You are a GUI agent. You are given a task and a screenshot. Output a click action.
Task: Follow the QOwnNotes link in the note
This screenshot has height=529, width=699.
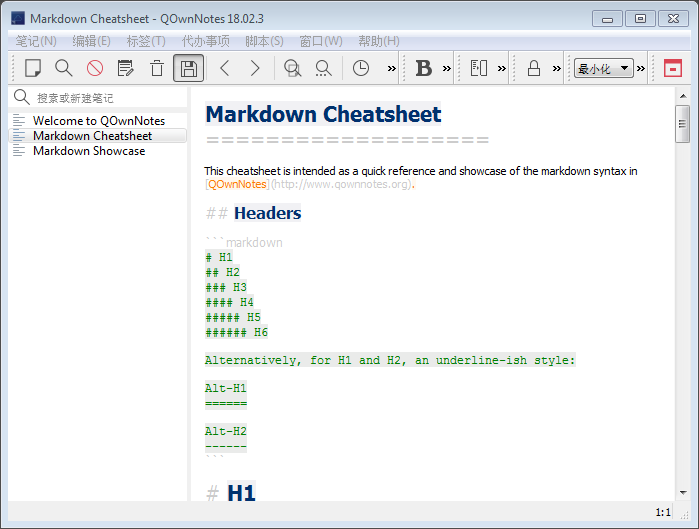(x=237, y=184)
